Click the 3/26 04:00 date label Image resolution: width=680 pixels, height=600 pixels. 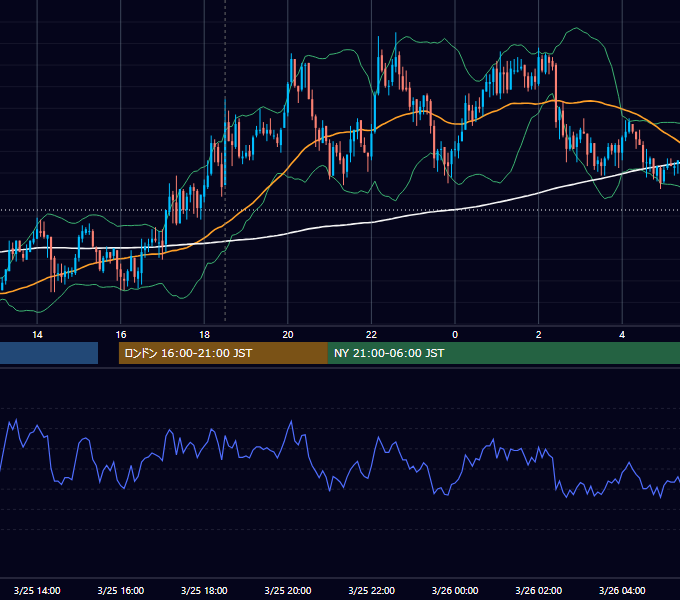(x=622, y=590)
